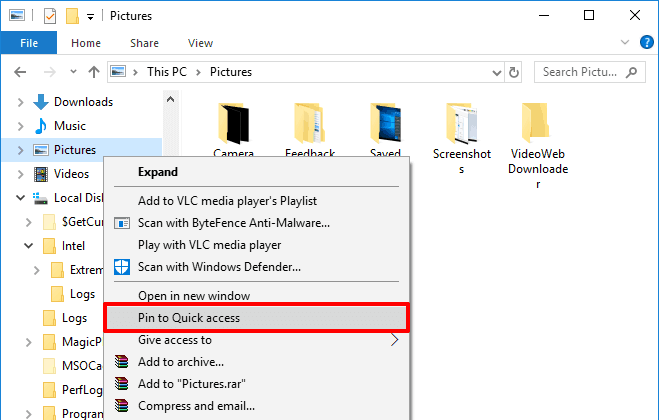Open the Camera Roll folder icon
Viewport: 659px width, 420px height.
click(233, 123)
